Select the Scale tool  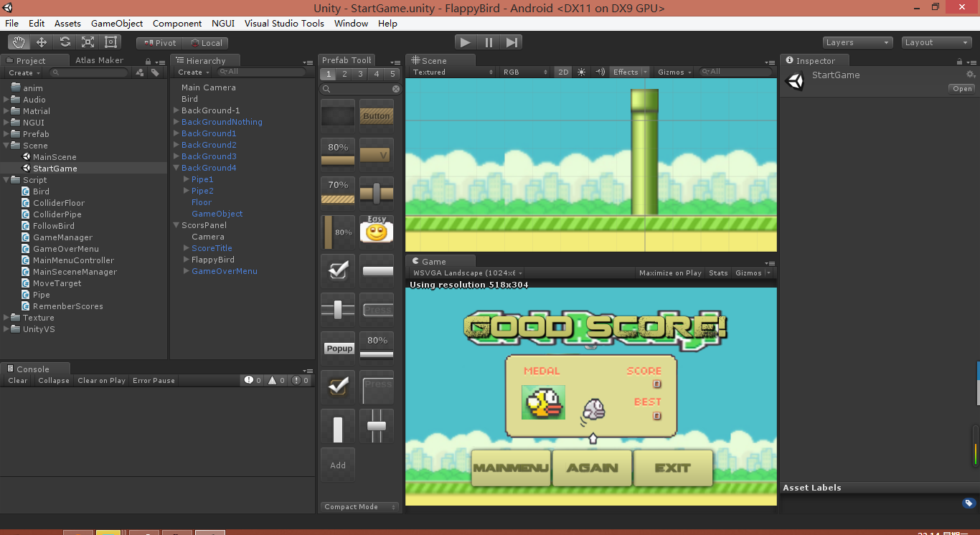coord(88,42)
